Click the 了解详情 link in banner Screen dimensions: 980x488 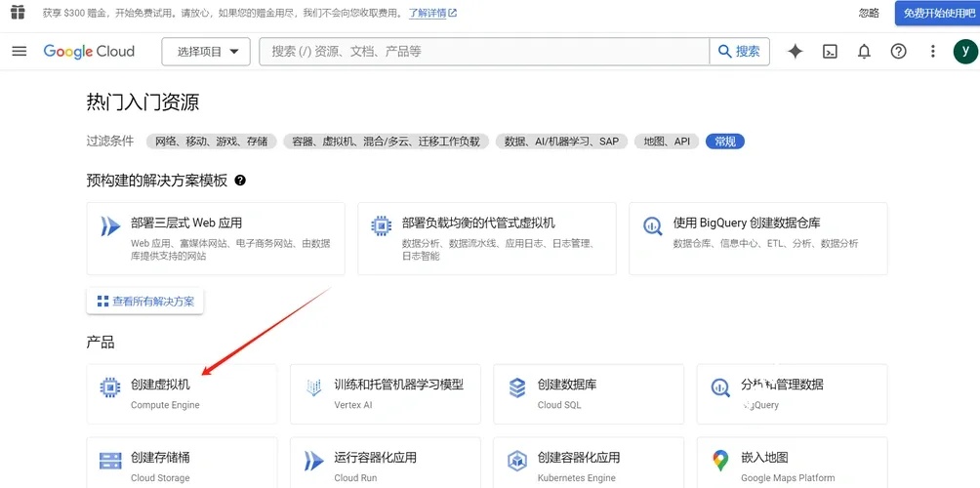click(432, 13)
